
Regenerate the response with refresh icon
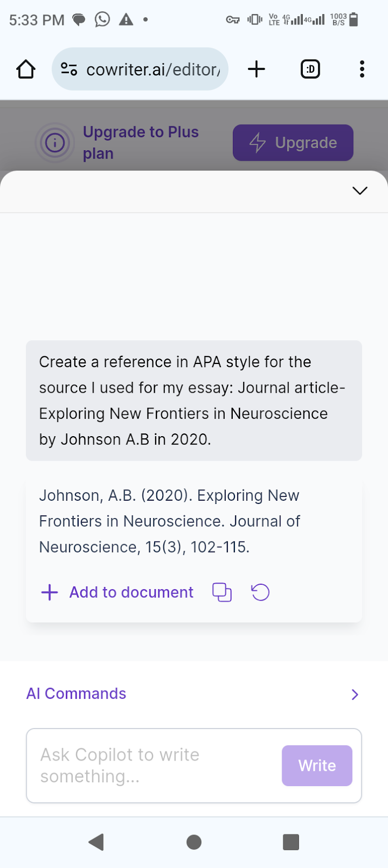point(260,592)
